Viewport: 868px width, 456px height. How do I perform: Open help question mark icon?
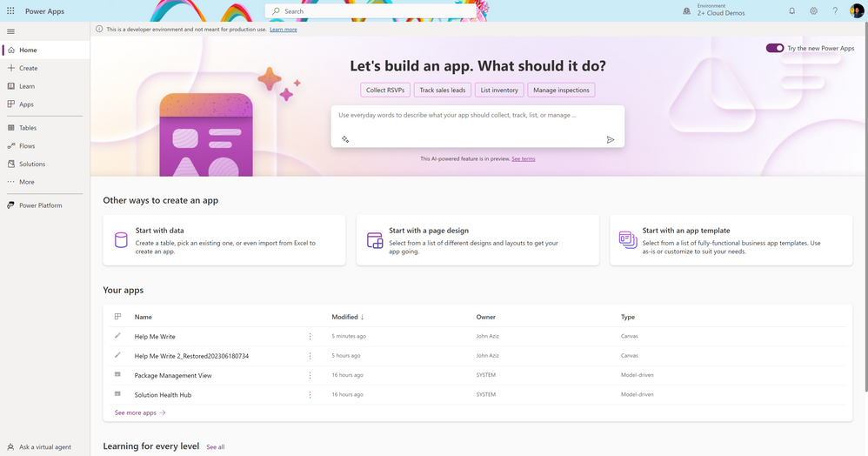(x=835, y=11)
